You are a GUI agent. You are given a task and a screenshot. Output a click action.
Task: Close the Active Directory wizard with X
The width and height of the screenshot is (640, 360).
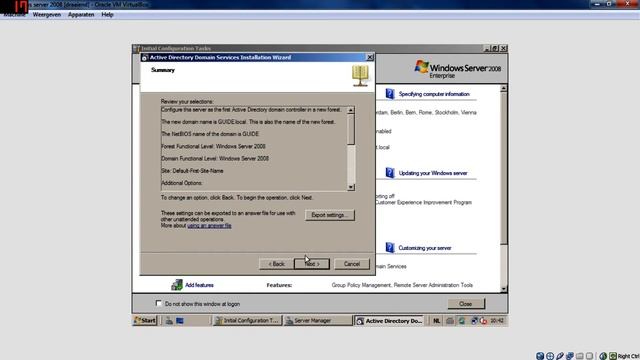[370, 58]
